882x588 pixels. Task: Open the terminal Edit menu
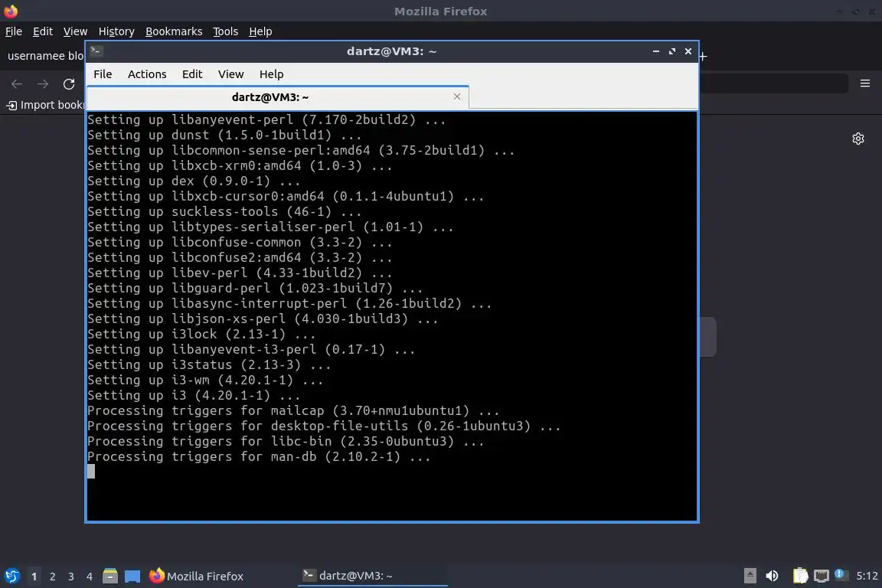(x=192, y=74)
